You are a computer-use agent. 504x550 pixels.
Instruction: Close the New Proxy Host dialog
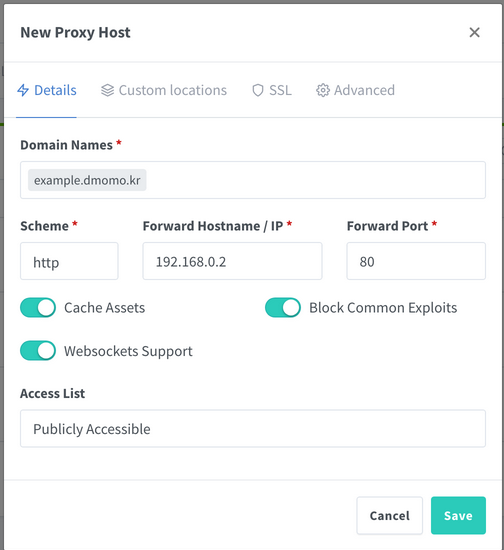(475, 32)
